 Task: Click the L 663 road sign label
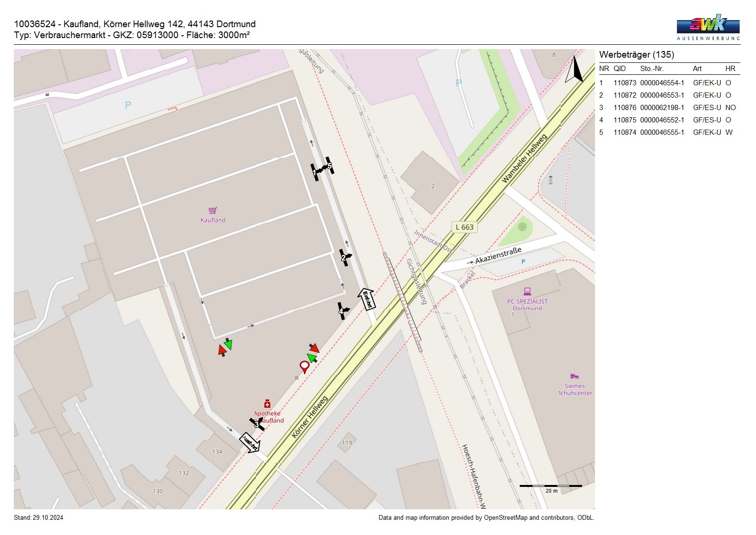pos(464,227)
